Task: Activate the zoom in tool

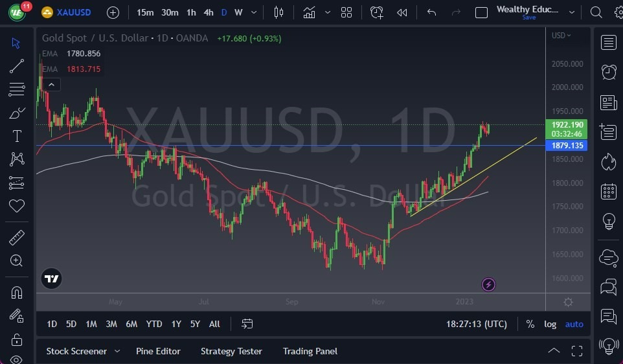Action: point(16,260)
